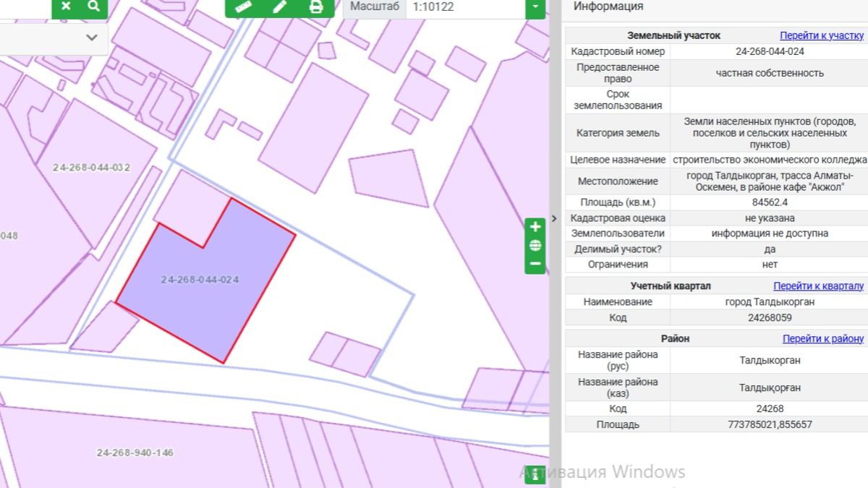
Task: Click the magnifier search icon
Action: 93,7
